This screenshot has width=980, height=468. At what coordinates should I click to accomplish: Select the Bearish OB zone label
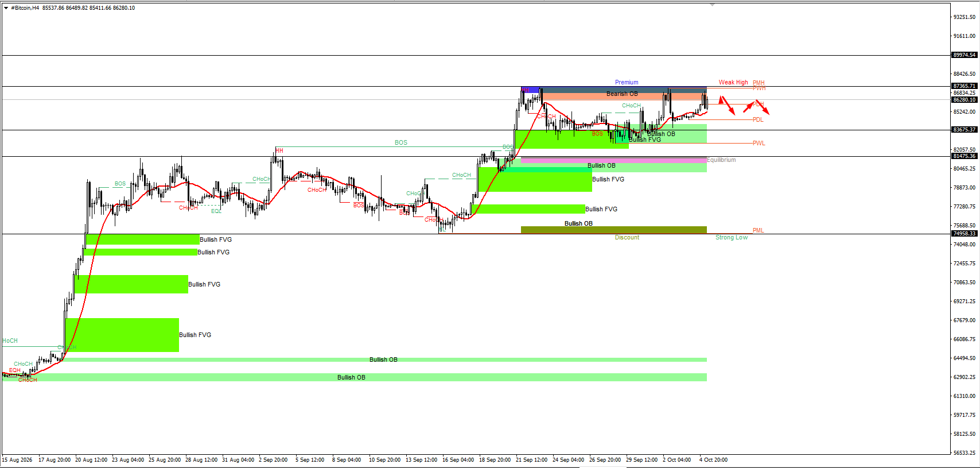tap(622, 94)
